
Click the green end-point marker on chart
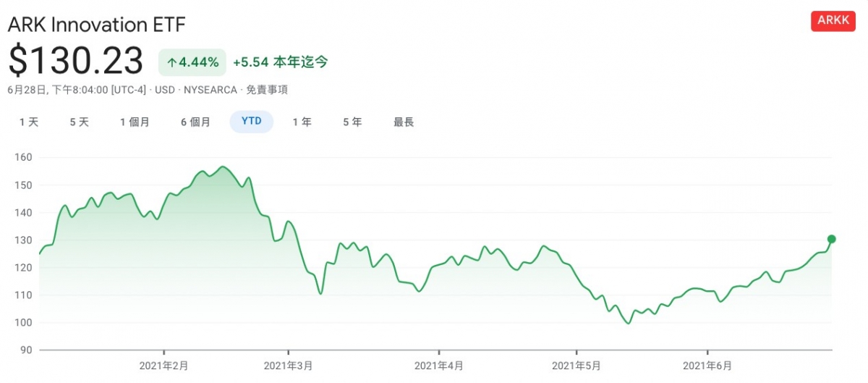click(831, 239)
